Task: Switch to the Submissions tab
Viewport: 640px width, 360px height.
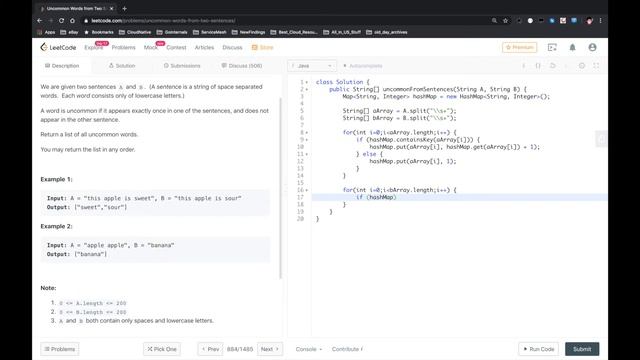Action: pyautogui.click(x=182, y=66)
